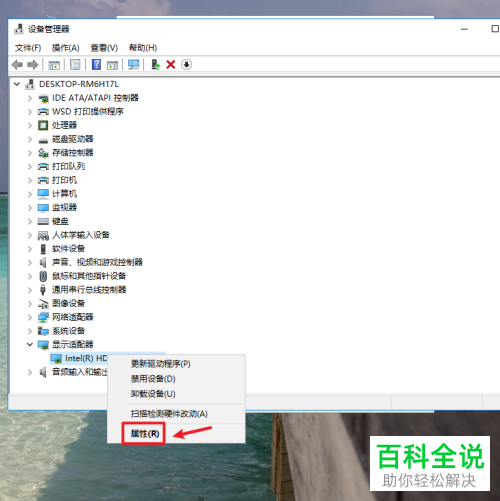
Task: Click the show/hide console tree toolbar icon
Action: coord(54,65)
